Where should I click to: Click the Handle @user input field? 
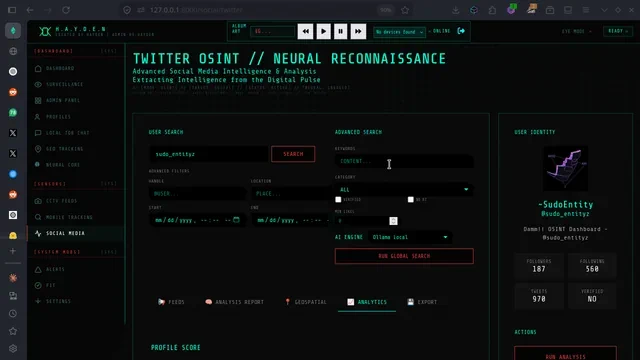coord(198,193)
